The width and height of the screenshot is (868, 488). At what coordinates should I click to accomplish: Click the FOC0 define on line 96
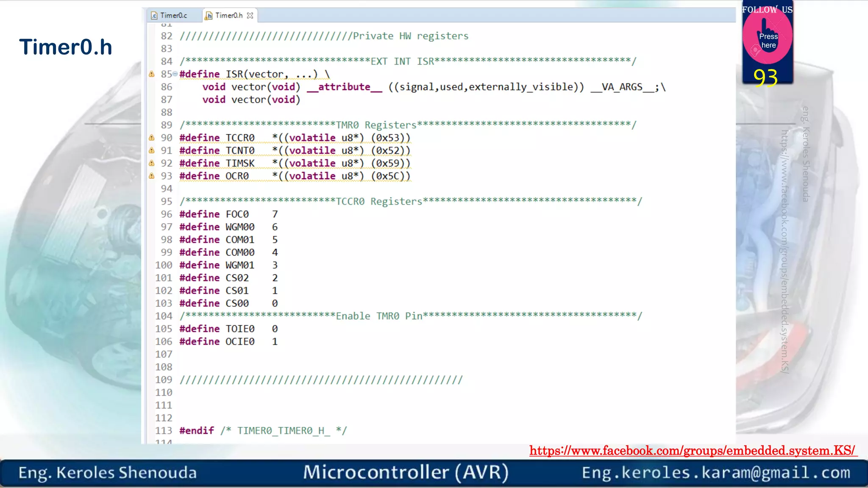(x=237, y=214)
